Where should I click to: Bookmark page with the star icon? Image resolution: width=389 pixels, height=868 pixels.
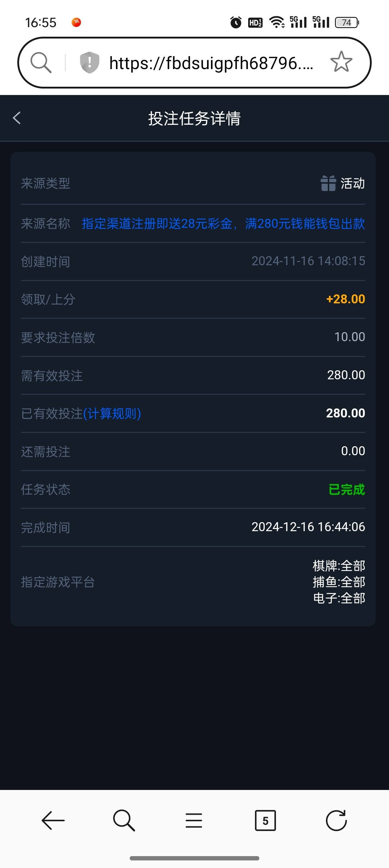[x=341, y=62]
